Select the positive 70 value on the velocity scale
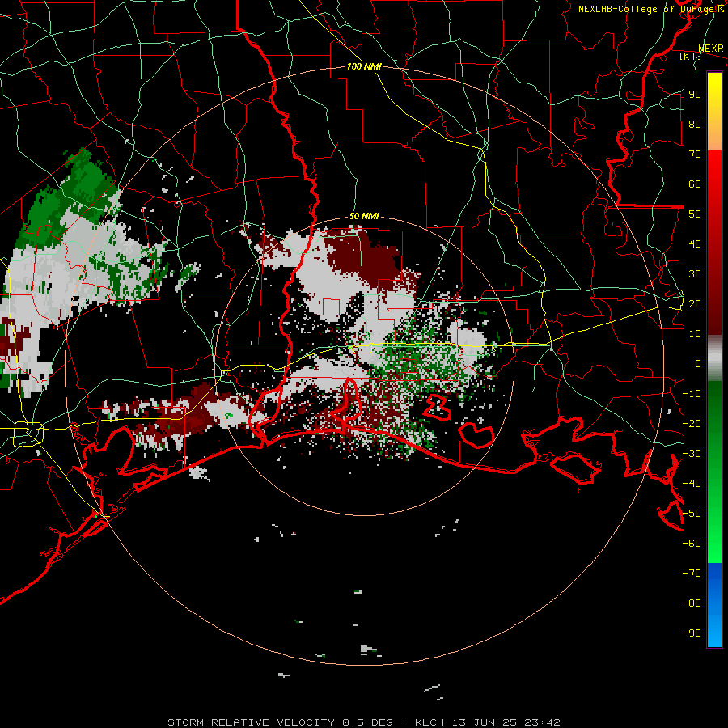 point(695,154)
